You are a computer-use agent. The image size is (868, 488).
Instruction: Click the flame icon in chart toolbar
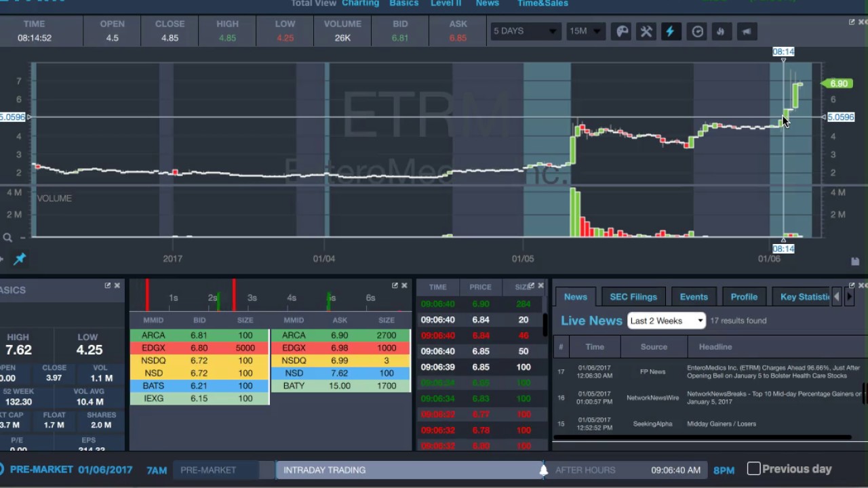coord(721,31)
